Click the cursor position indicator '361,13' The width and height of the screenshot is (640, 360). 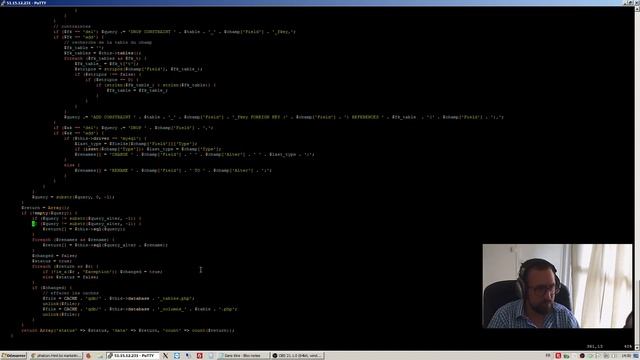coord(595,346)
